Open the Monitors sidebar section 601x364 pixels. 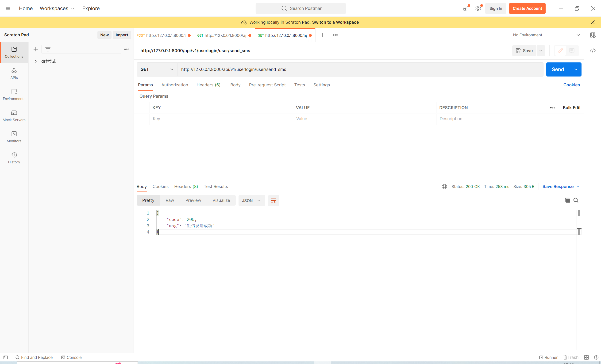(14, 137)
